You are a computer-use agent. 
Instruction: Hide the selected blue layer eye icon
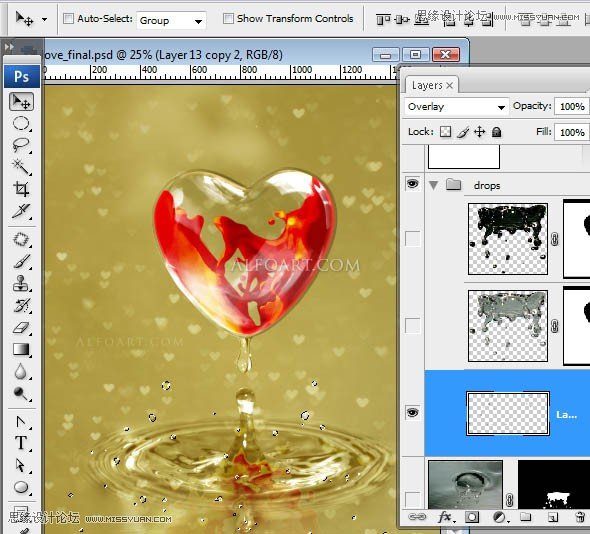click(412, 413)
